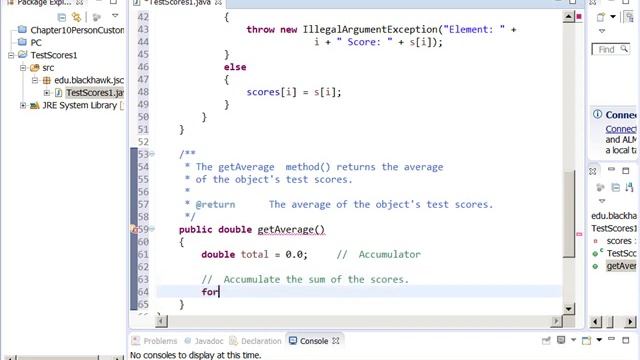Click the search magnifier icon
The width and height of the screenshot is (640, 360).
[x=624, y=49]
